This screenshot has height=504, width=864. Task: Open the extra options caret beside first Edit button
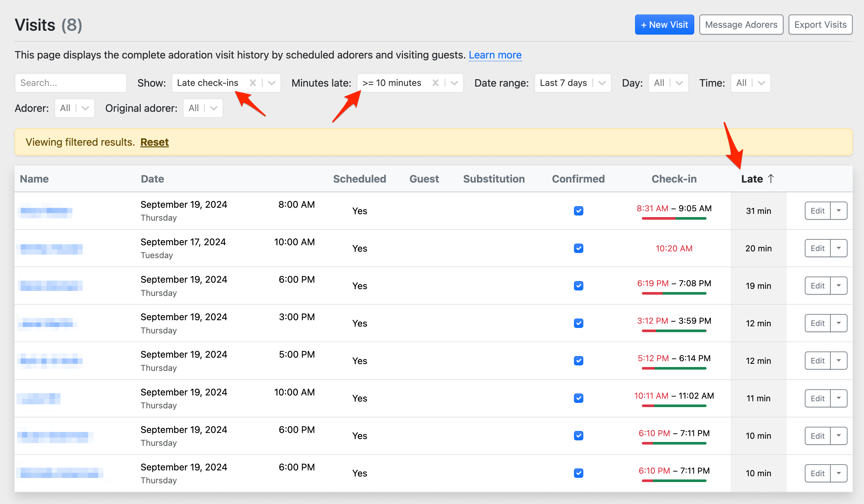coord(839,211)
